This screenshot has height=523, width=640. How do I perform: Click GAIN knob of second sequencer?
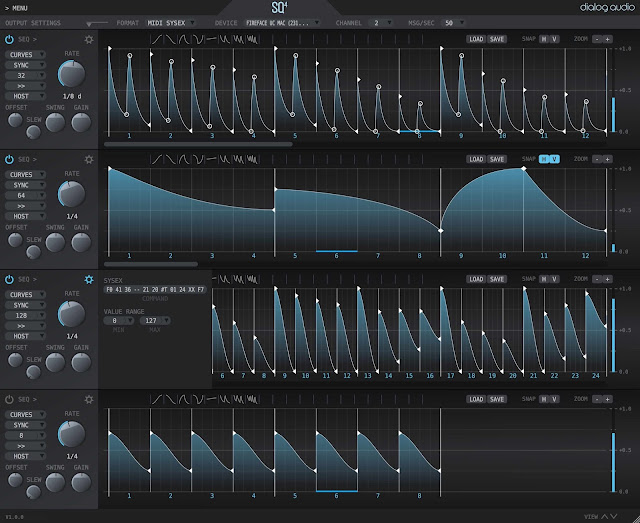tap(81, 243)
